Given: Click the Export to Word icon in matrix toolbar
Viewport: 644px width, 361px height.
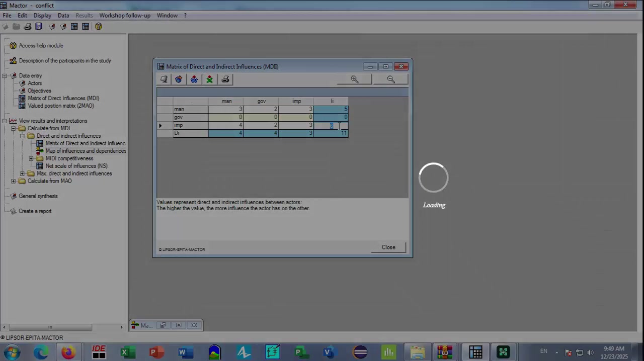Looking at the screenshot, I should [x=194, y=79].
